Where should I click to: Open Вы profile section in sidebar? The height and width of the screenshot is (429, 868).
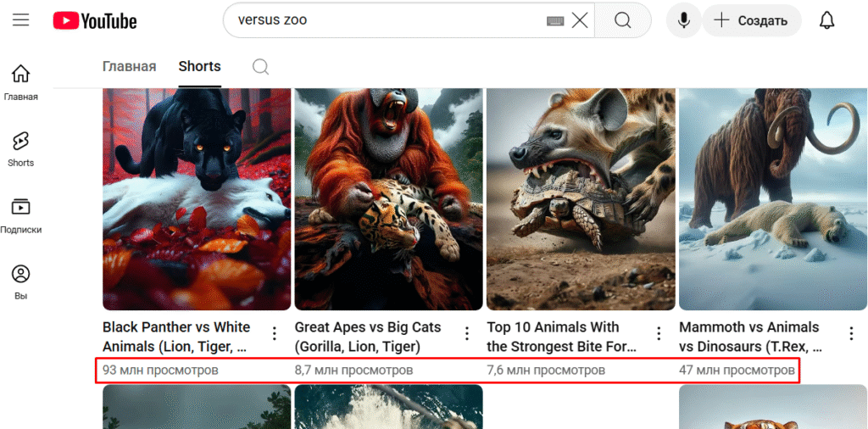click(21, 282)
